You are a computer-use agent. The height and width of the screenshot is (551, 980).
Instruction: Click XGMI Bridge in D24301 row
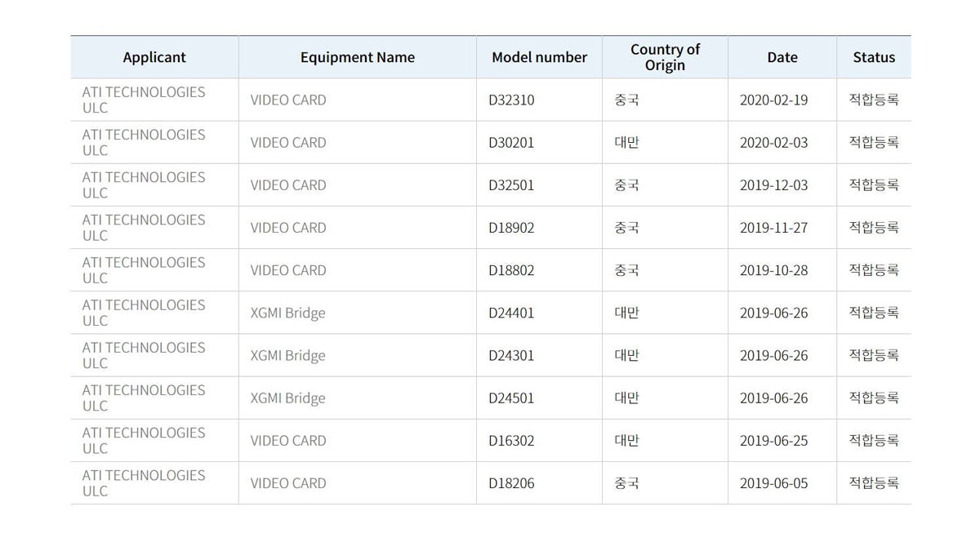click(x=287, y=355)
